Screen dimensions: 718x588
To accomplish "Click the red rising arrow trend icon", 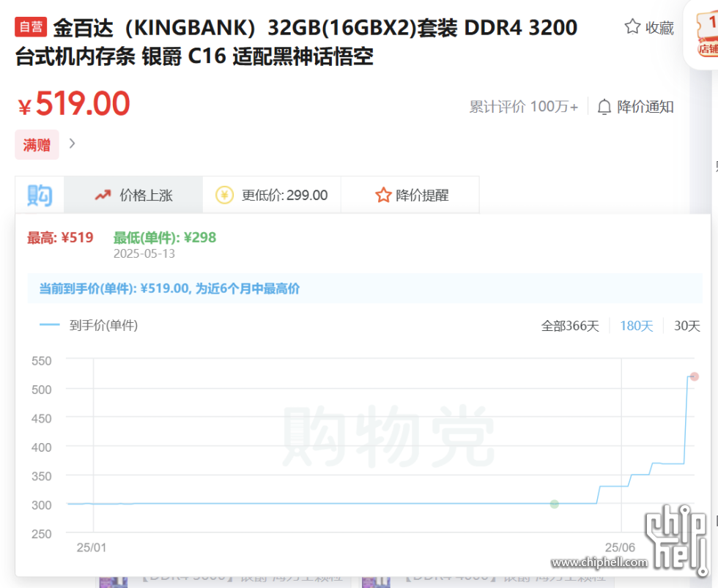I will (103, 196).
